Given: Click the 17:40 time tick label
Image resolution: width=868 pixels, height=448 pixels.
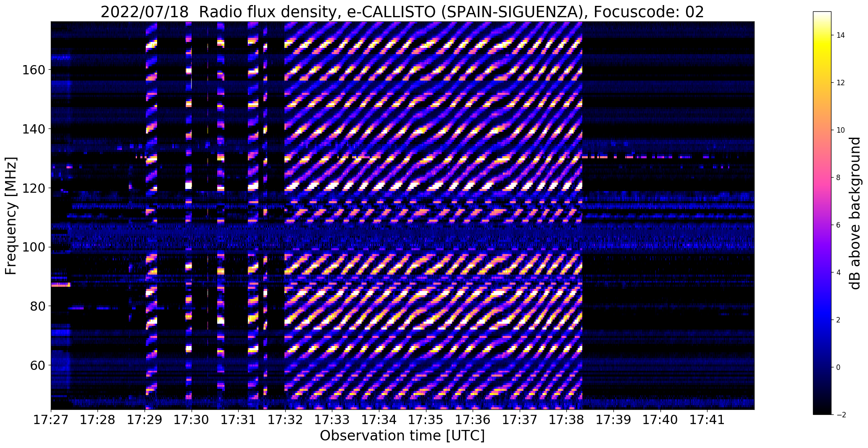Looking at the screenshot, I should (661, 420).
